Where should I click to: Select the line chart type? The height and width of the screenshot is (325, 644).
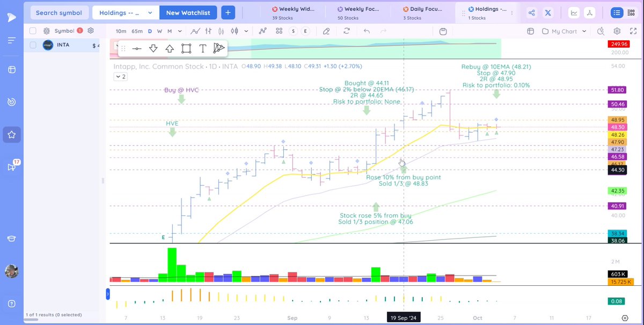(x=196, y=31)
